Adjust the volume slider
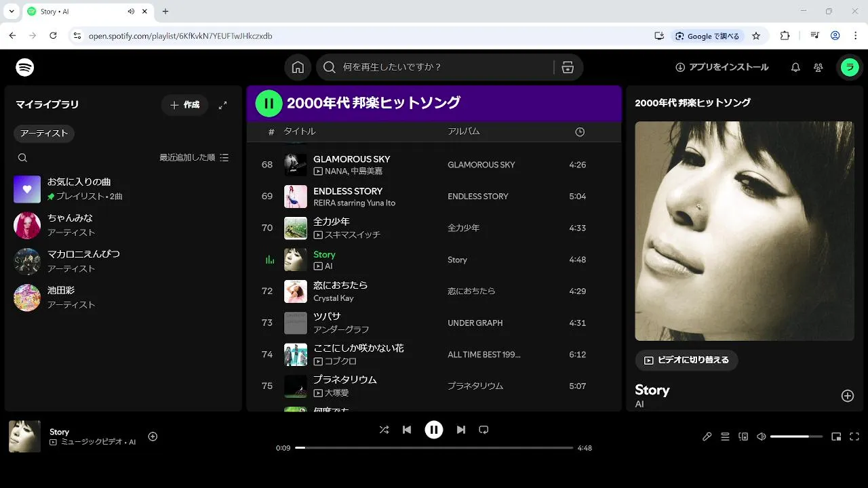The image size is (868, 488). [796, 436]
